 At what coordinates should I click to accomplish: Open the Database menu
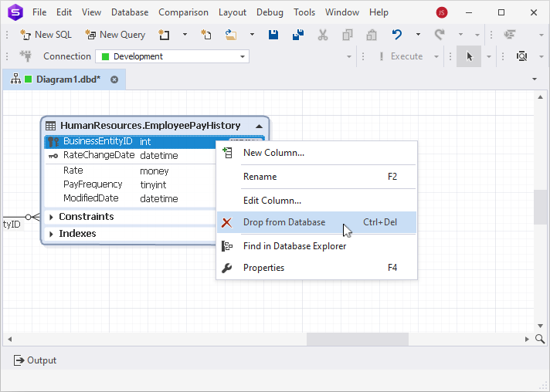[x=130, y=12]
